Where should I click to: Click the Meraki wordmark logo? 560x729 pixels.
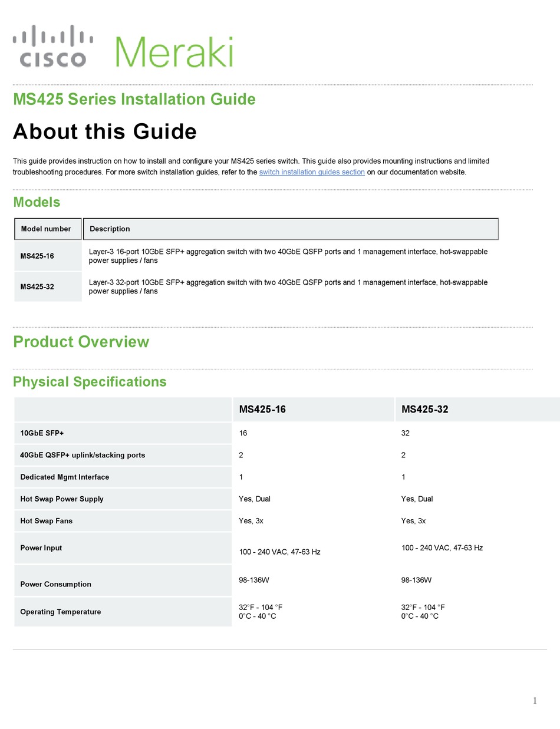coord(174,52)
